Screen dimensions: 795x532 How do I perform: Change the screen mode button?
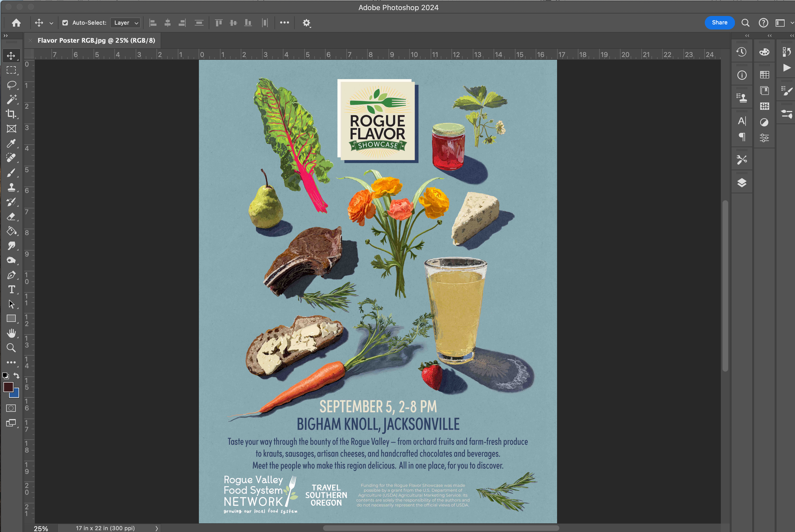click(11, 423)
